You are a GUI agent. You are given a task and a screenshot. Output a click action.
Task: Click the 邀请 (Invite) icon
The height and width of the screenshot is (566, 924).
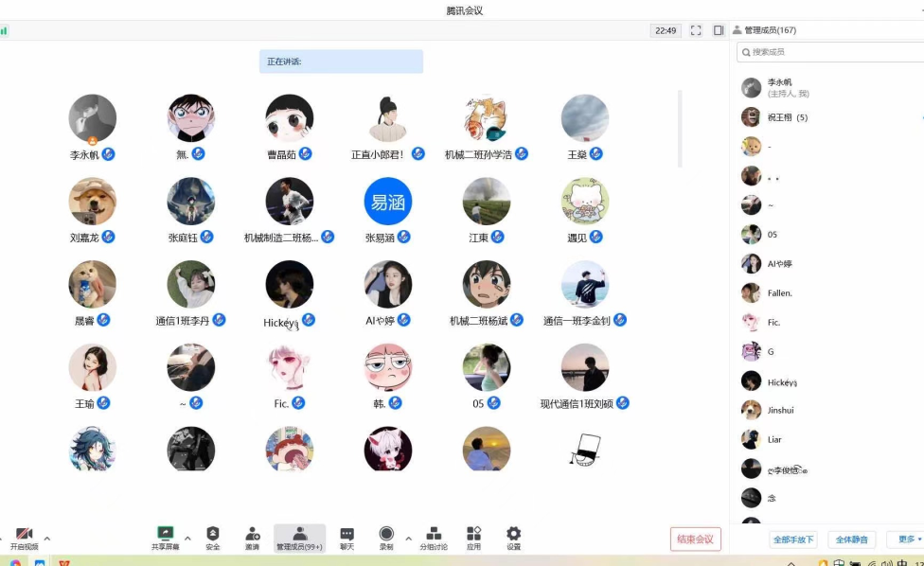pyautogui.click(x=253, y=537)
